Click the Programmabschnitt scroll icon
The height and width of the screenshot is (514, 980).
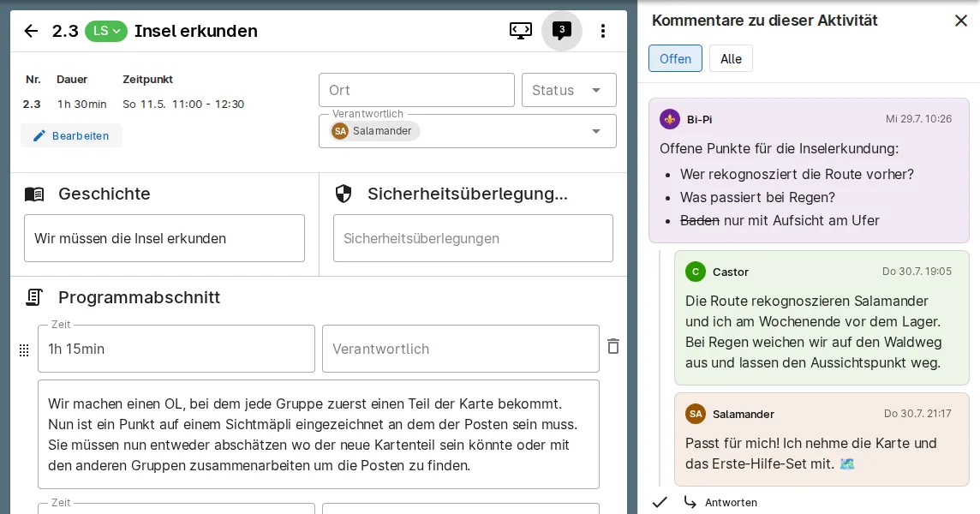tap(33, 297)
